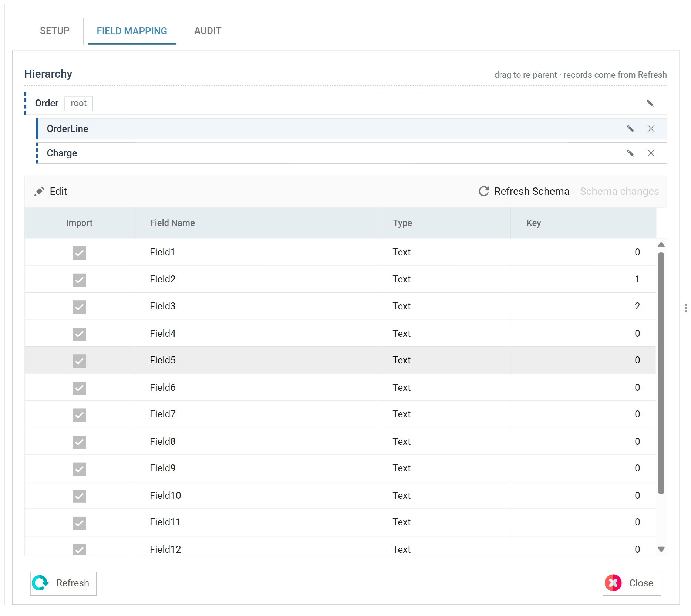Remove the OrderLine record with X icon
This screenshot has width=691, height=616.
[x=651, y=129]
